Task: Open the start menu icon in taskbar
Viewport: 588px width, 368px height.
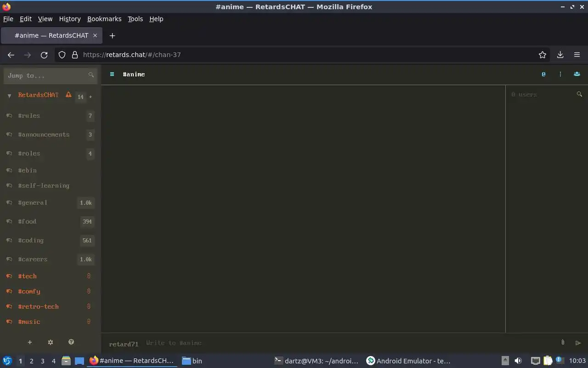Action: (x=7, y=361)
